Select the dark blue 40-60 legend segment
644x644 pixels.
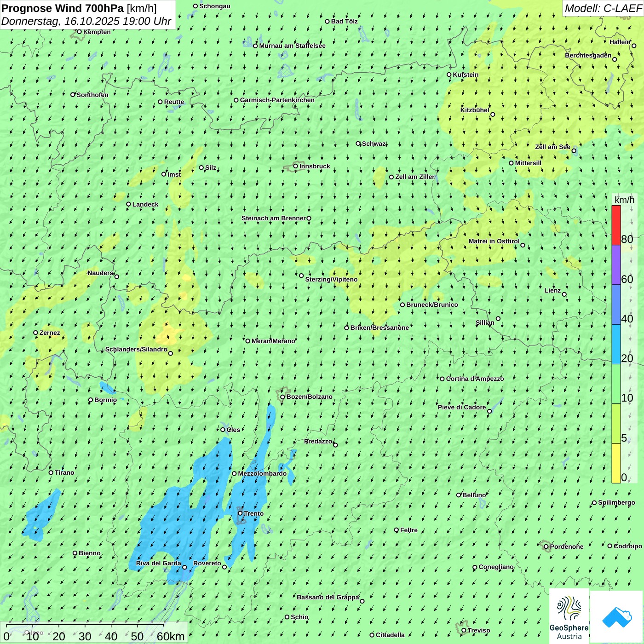tap(616, 305)
